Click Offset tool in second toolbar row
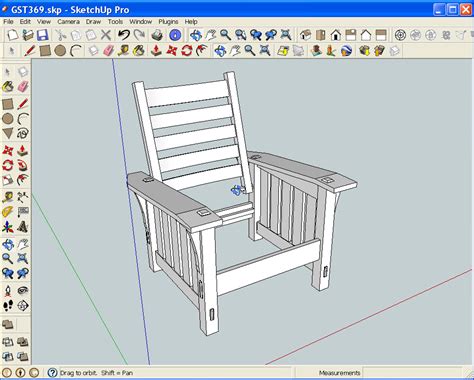The width and height of the screenshot is (474, 380). point(201,51)
